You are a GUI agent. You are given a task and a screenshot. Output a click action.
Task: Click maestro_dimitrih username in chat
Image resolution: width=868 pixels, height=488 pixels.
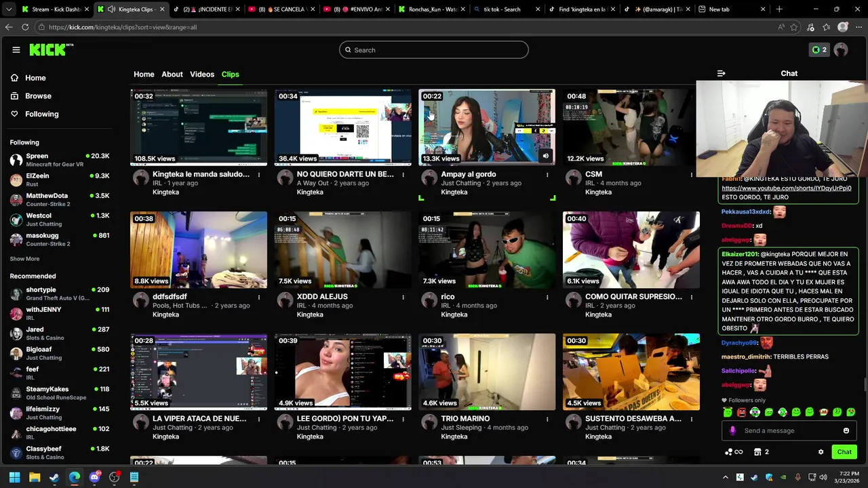pyautogui.click(x=746, y=357)
